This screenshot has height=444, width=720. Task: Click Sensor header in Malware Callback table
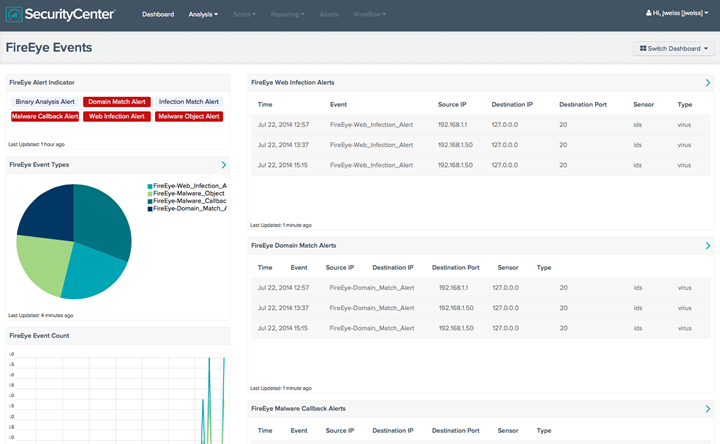508,431
